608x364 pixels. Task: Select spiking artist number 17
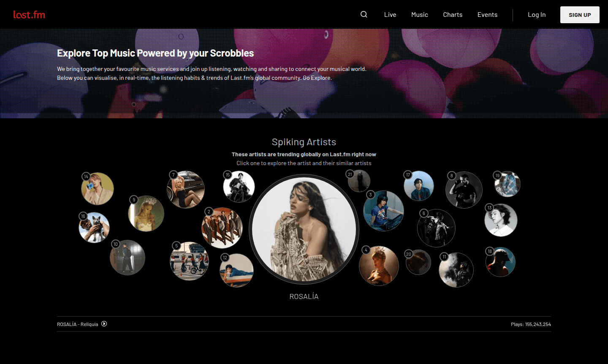tap(419, 185)
